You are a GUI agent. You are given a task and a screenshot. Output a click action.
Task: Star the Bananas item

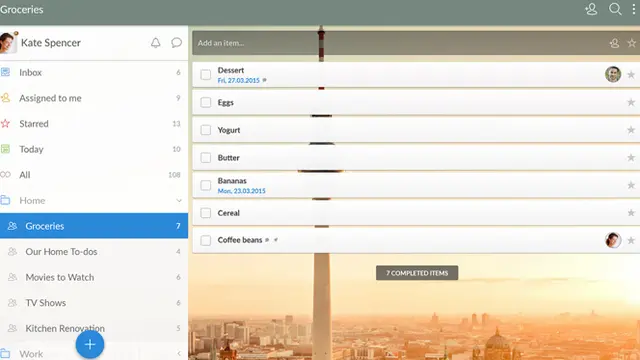pyautogui.click(x=631, y=185)
